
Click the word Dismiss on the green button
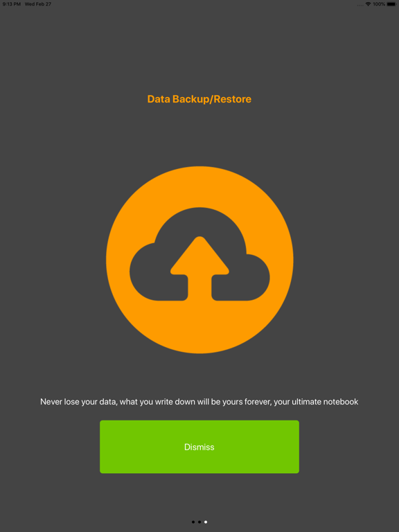(x=199, y=447)
